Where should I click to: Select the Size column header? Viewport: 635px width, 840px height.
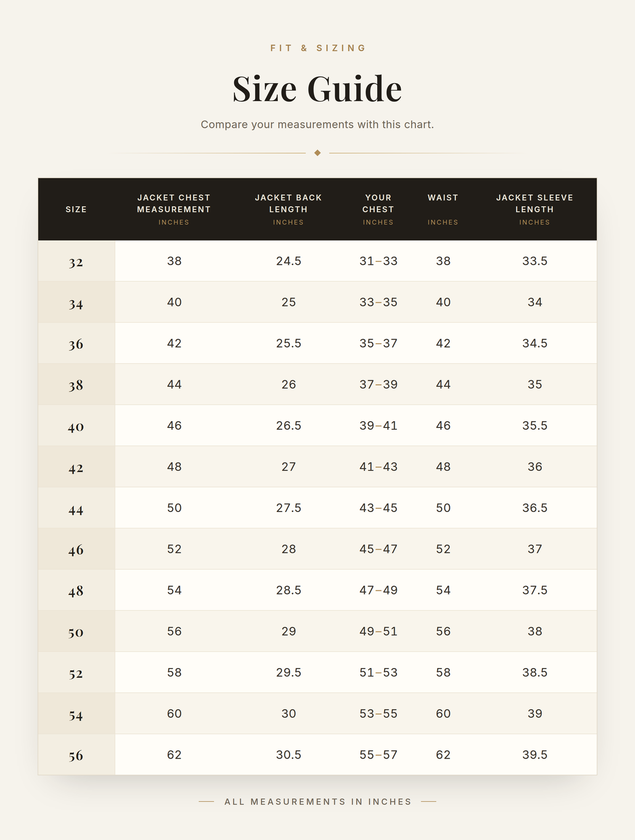[x=76, y=209]
